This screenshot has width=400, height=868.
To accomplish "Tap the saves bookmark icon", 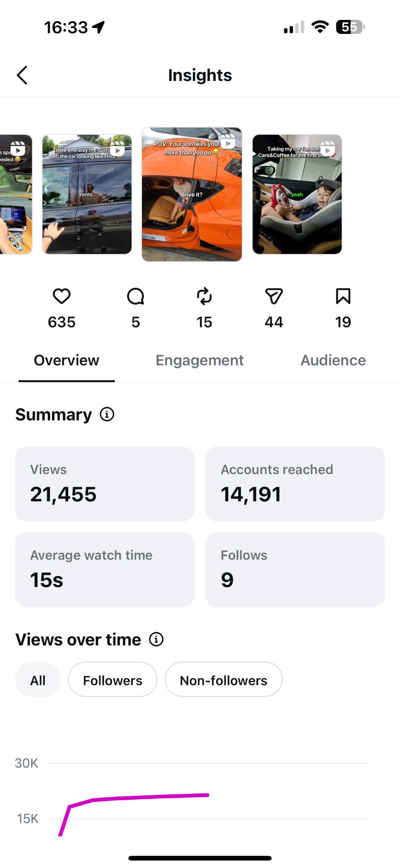I will click(343, 297).
